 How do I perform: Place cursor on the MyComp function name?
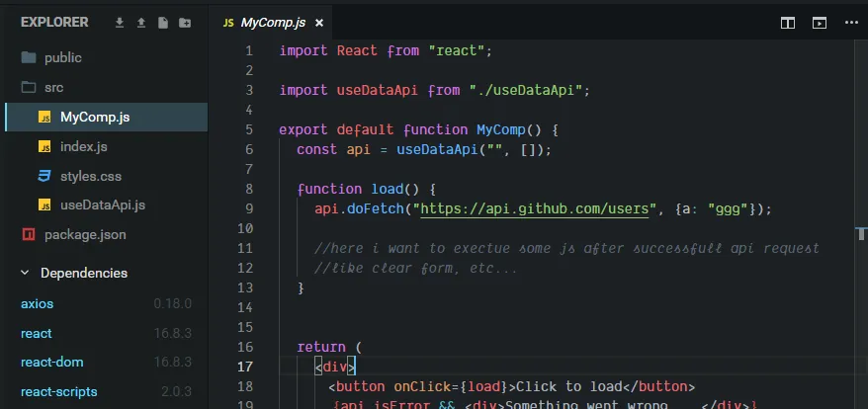pos(501,130)
